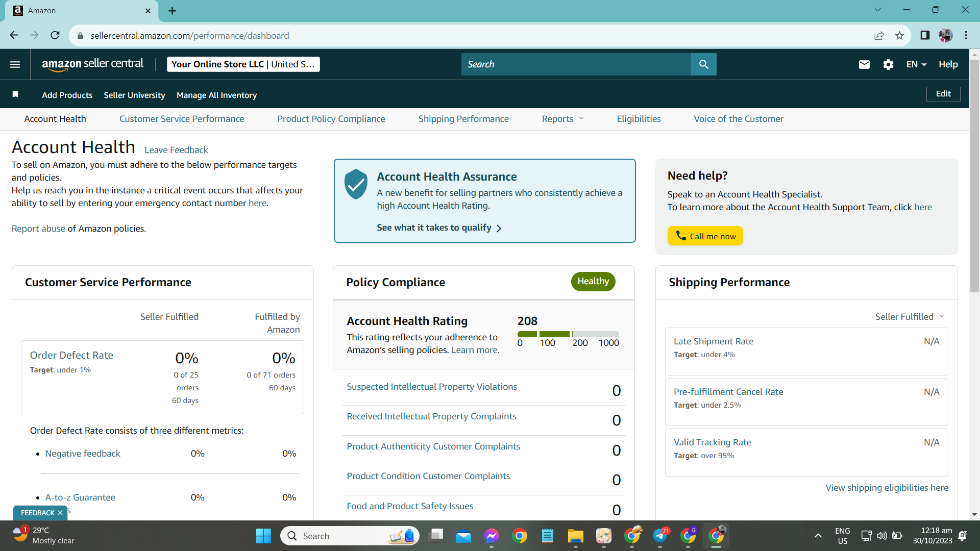Screen dimensions: 980x551
Task: Open a new browser tab
Action: tap(172, 11)
